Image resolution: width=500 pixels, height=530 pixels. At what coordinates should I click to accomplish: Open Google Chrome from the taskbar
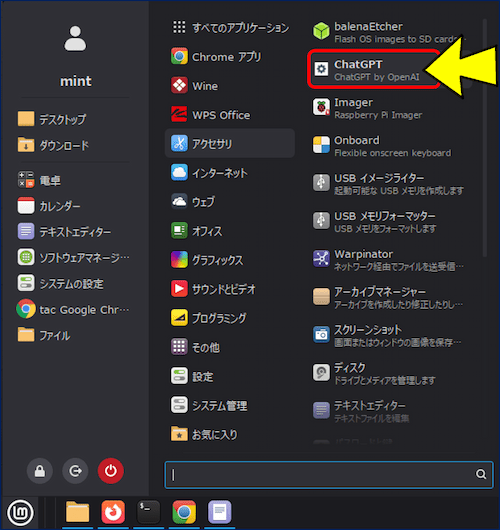pyautogui.click(x=184, y=512)
